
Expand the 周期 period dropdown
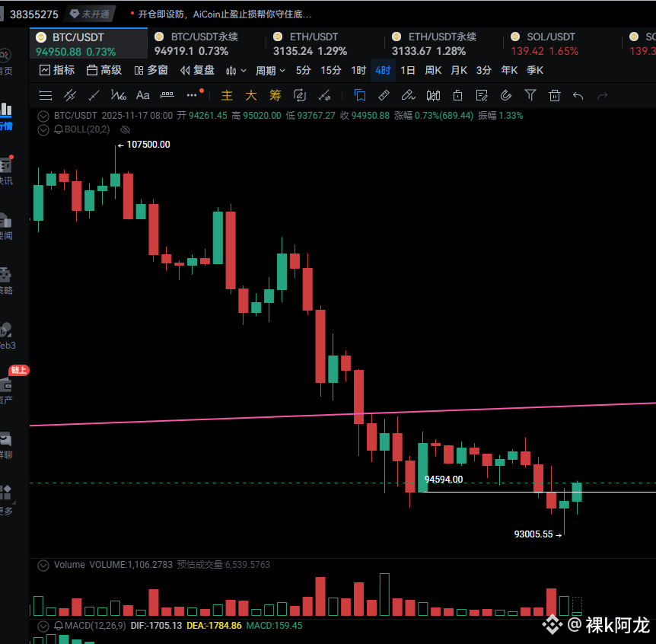[270, 71]
